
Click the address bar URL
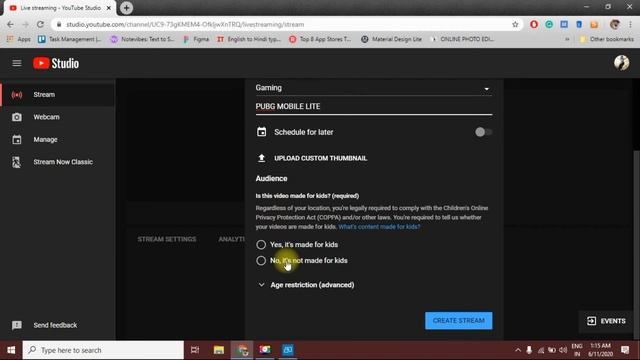[185, 24]
